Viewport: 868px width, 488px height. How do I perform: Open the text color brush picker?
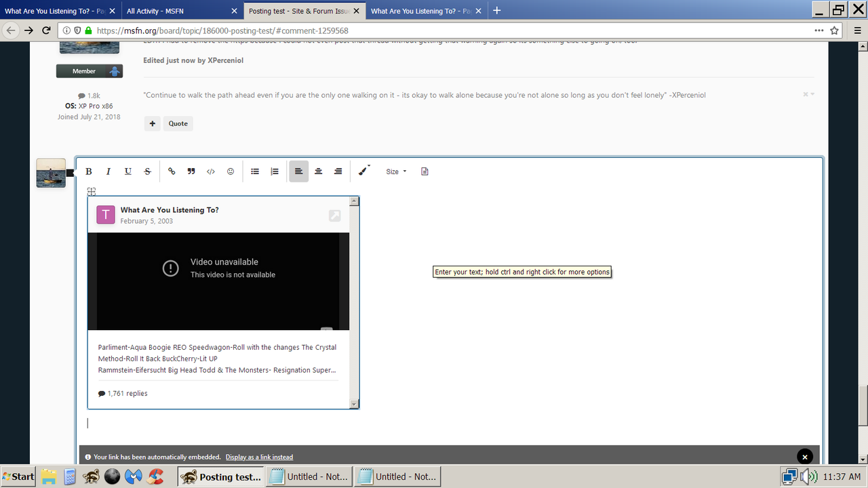point(364,171)
